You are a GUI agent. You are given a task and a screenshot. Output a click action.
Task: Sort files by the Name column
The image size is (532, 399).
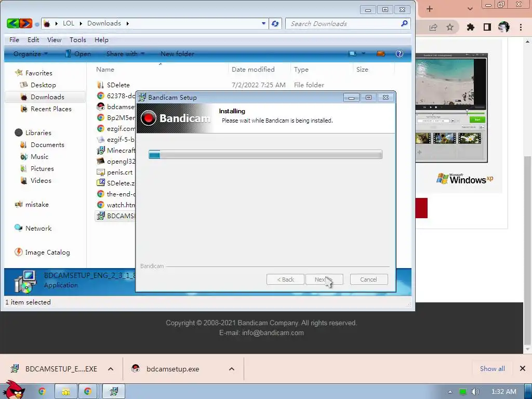[105, 70]
